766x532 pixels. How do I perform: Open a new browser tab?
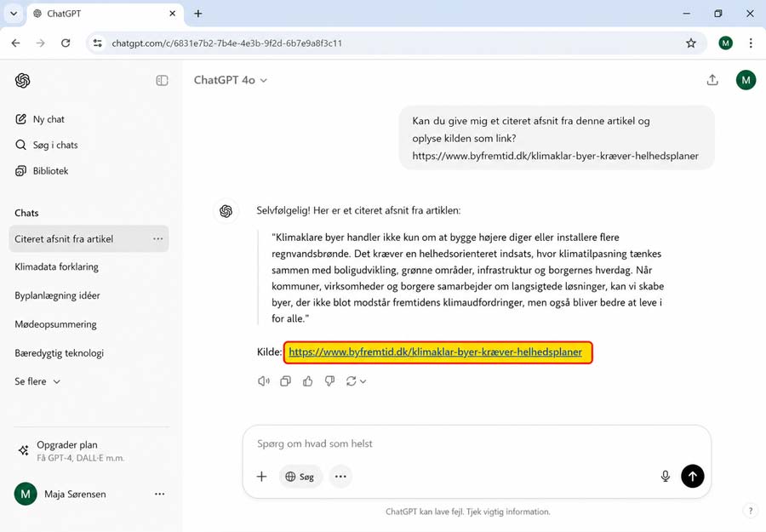click(197, 14)
